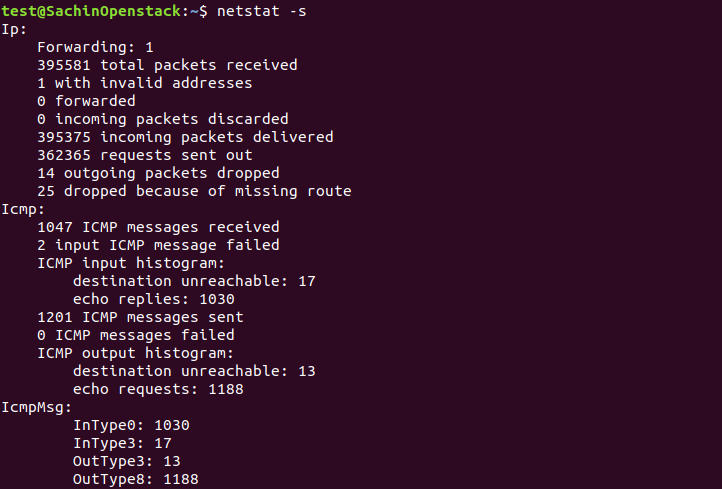Click the ICMP output histogram heading
The height and width of the screenshot is (489, 722).
pos(135,354)
